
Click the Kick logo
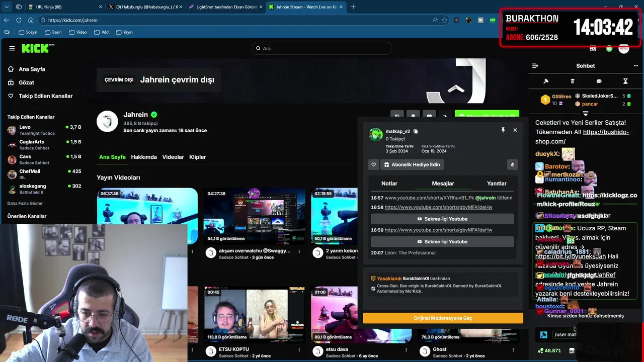coord(38,48)
